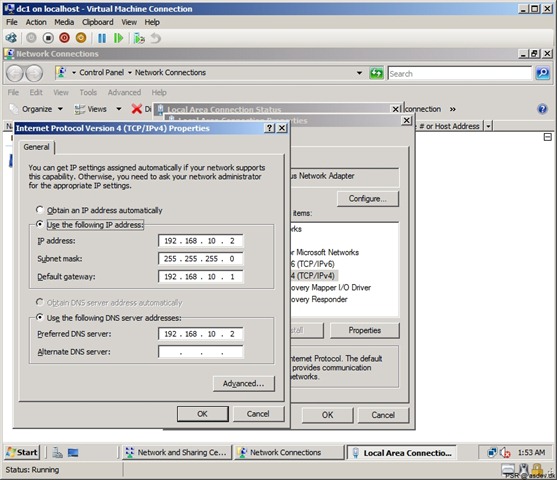Screen dimensions: 557x480
Task: Click Cancel in the IPv4 Properties dialog
Action: coord(258,414)
